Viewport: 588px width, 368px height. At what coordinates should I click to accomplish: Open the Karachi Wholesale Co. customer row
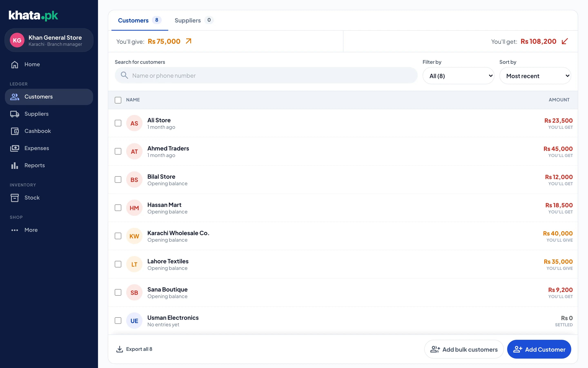click(343, 236)
